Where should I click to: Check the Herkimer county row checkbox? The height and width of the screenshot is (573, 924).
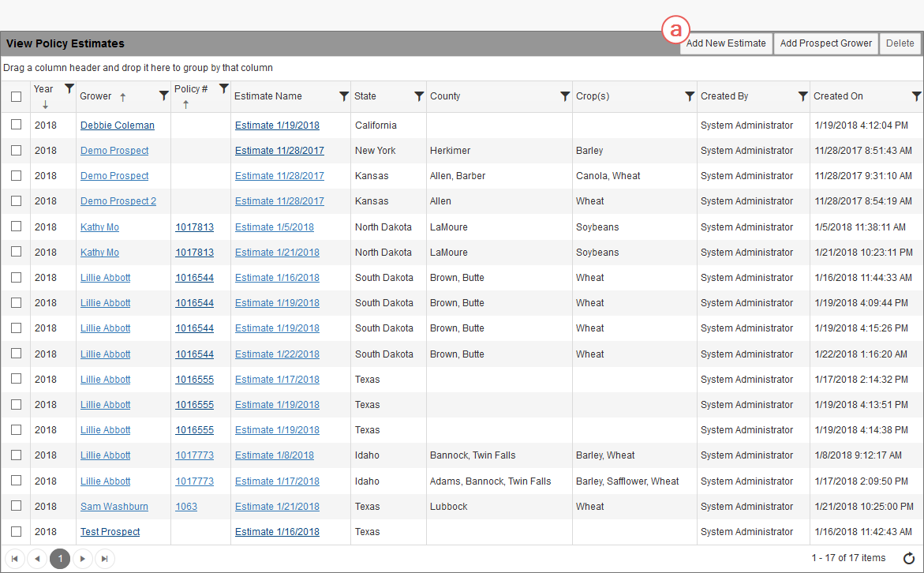16,150
